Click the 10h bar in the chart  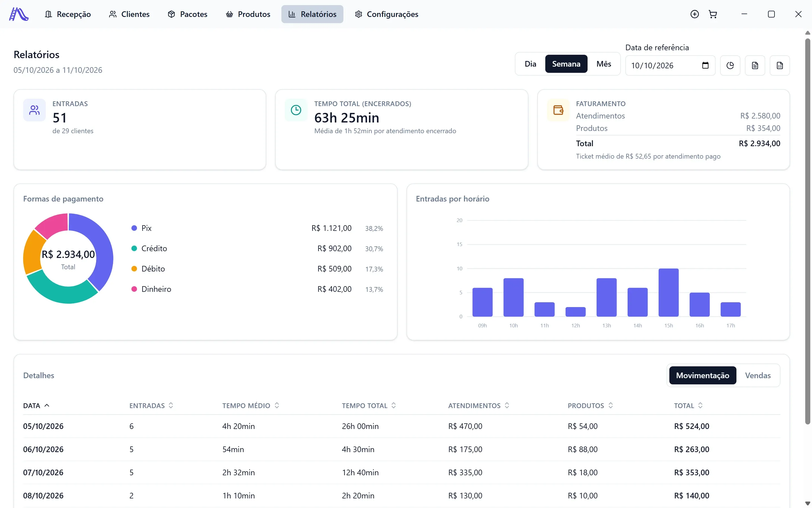pyautogui.click(x=513, y=297)
